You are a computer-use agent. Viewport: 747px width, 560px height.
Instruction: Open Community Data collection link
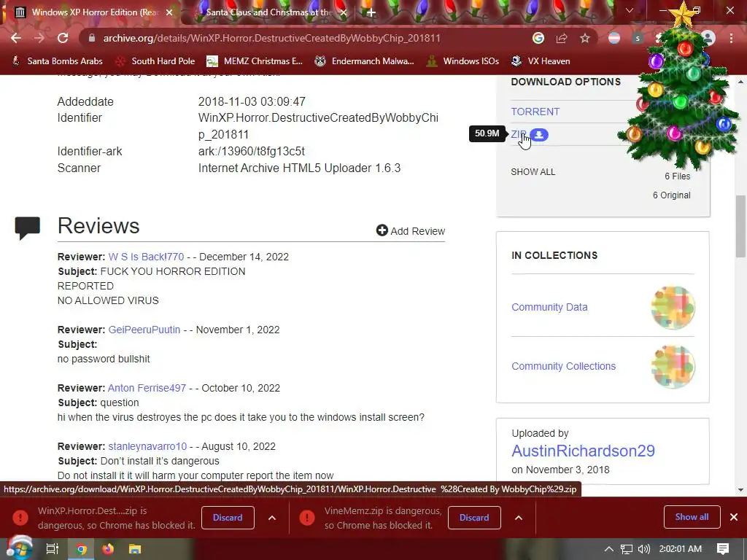coord(549,307)
